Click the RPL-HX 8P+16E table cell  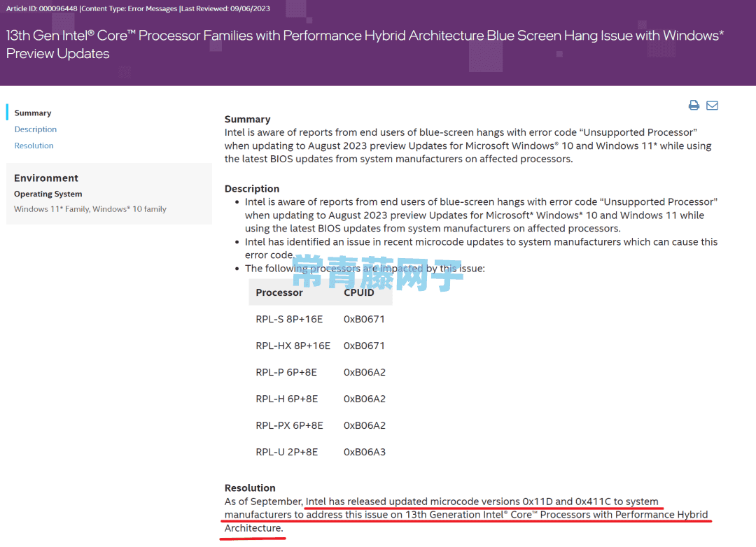[x=293, y=346]
